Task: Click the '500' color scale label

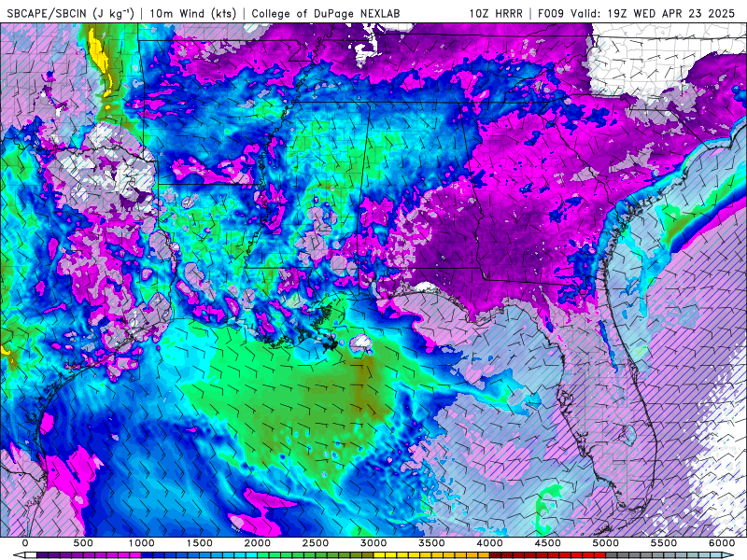Action: point(83,543)
